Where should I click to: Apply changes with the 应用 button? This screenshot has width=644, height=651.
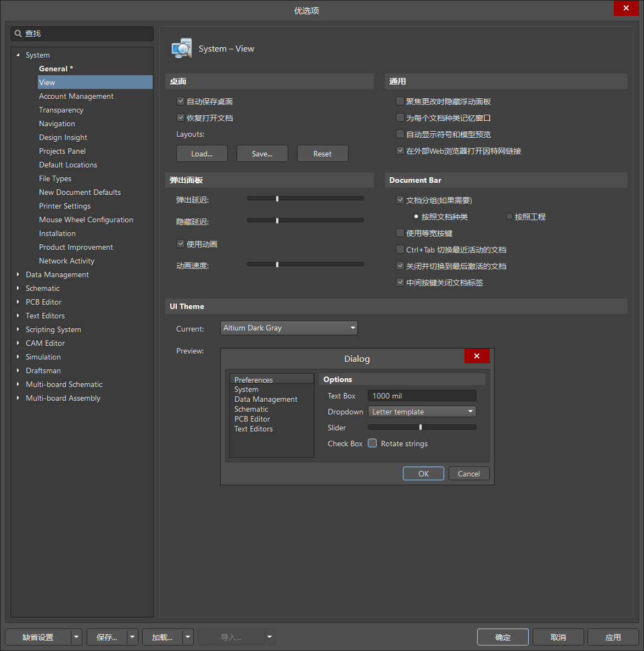(613, 637)
